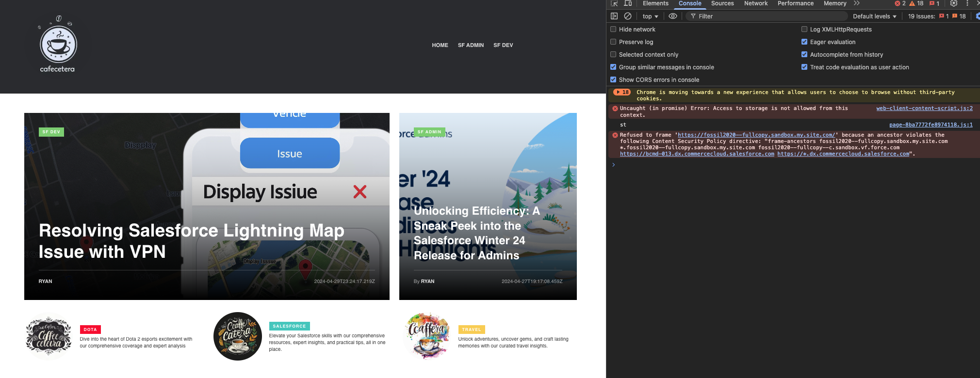Click the yellow TRAVEL category tag
Screen dimensions: 980x378
(x=472, y=330)
